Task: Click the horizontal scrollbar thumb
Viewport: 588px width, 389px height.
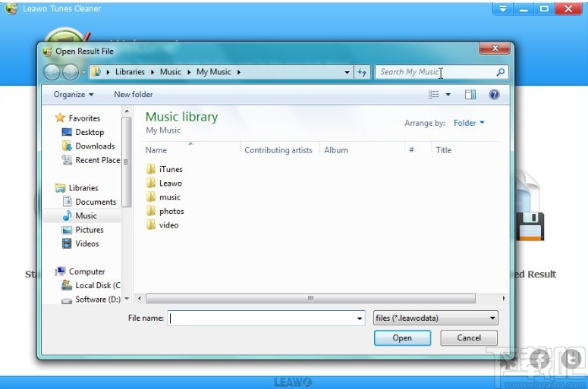Action: (x=310, y=299)
